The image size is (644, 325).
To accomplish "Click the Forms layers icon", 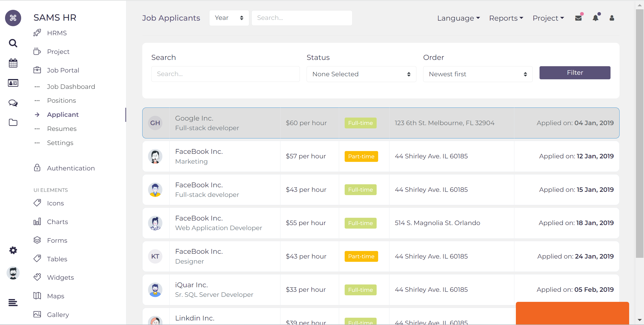I will click(37, 240).
